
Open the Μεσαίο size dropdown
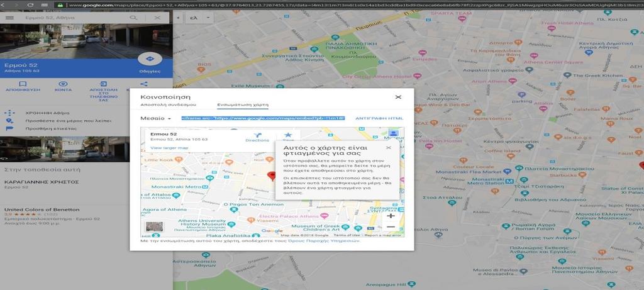pyautogui.click(x=156, y=118)
